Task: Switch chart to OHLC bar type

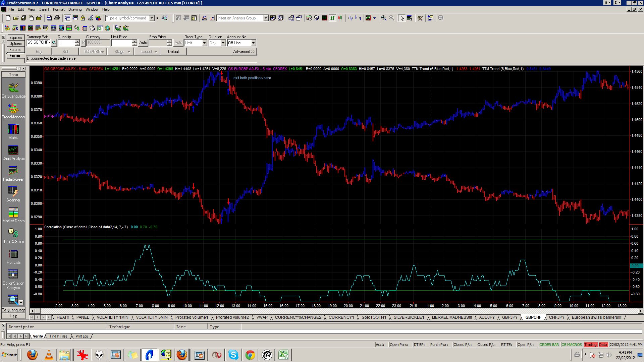Action: coord(332,18)
